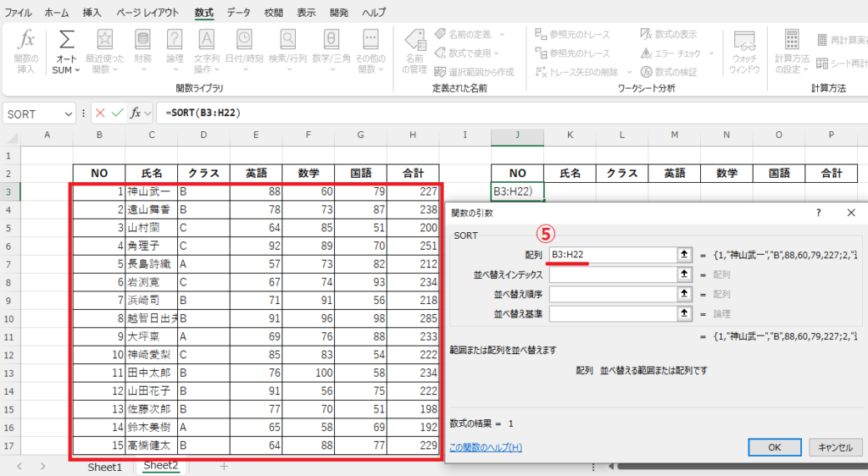This screenshot has height=476, width=868.
Task: Open the Lookup (検索/行列) functions library
Action: pos(287,52)
